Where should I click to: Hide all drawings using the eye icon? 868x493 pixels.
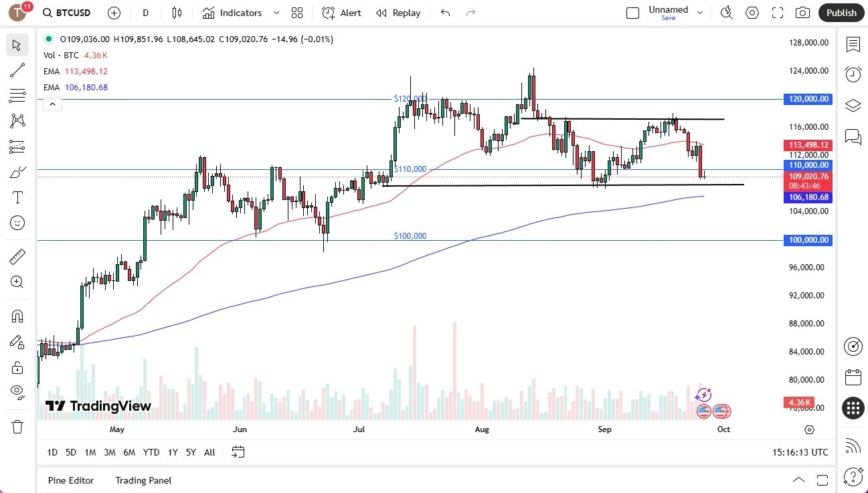pos(17,392)
